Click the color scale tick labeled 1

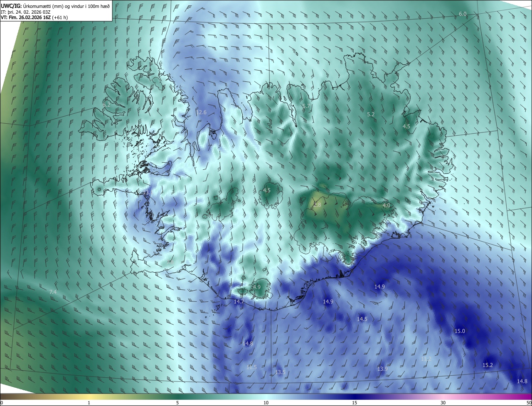click(89, 403)
